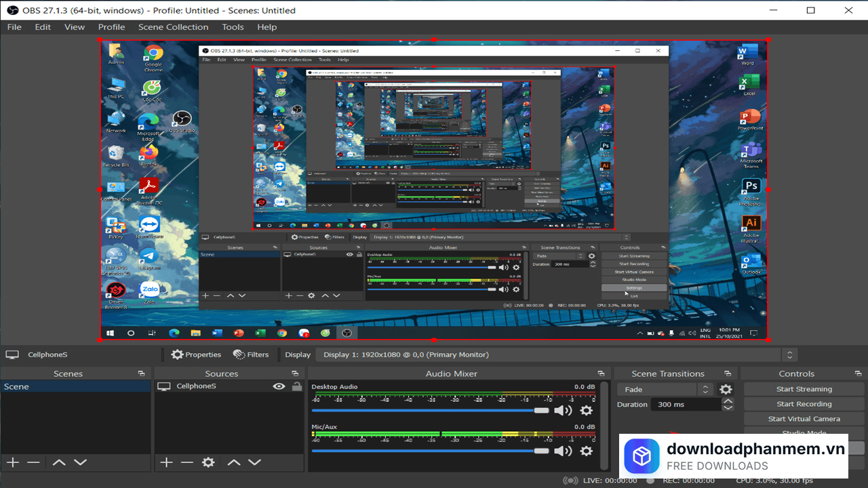Move the selected source up
Image resolution: width=868 pixels, height=488 pixels.
point(234,462)
